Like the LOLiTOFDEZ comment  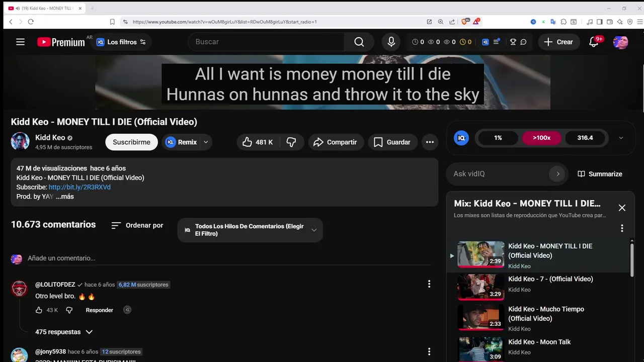click(x=39, y=310)
